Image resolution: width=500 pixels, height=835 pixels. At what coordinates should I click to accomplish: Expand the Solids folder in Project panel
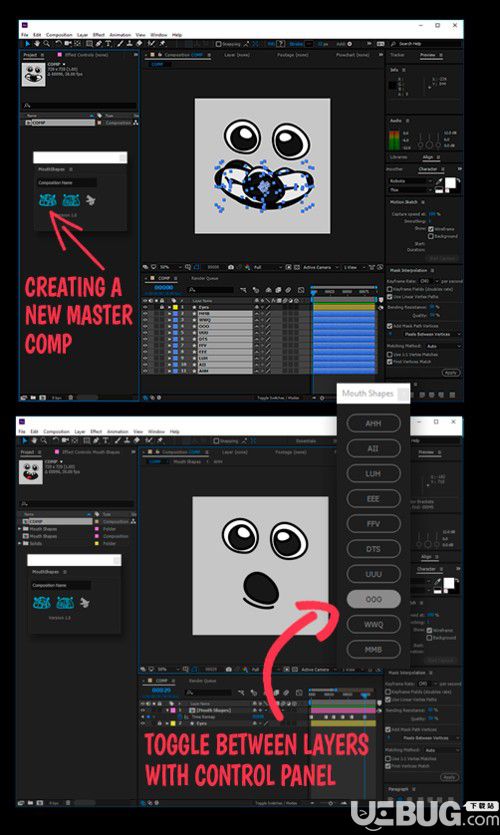19,543
